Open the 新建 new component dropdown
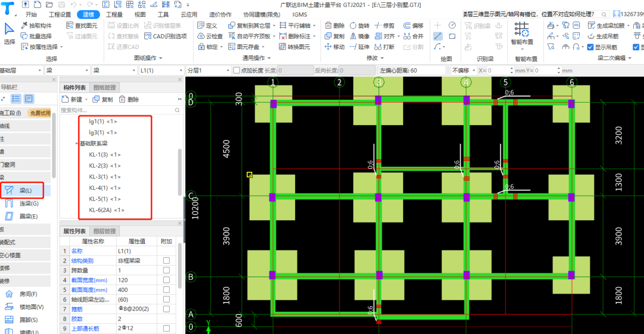 pyautogui.click(x=86, y=99)
